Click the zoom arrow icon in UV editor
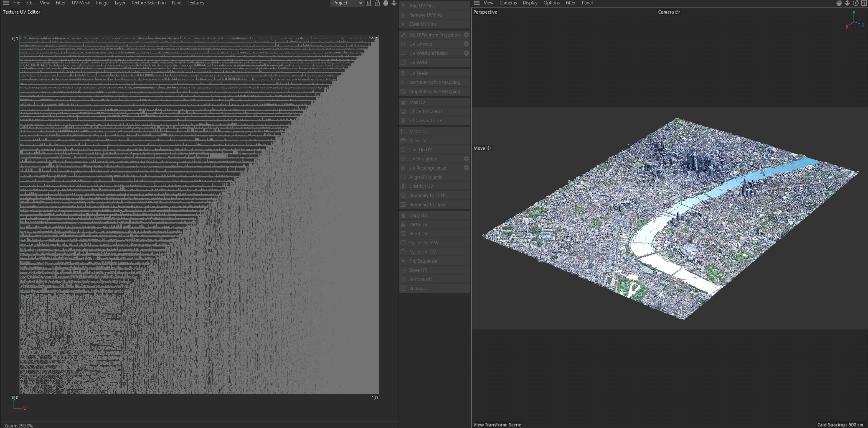 point(394,3)
